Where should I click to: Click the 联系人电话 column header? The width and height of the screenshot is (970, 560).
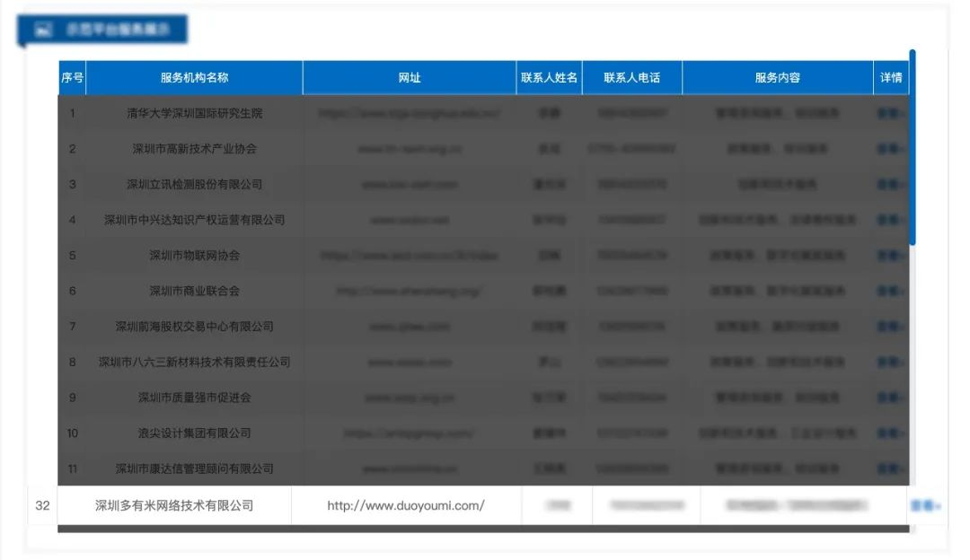[631, 78]
